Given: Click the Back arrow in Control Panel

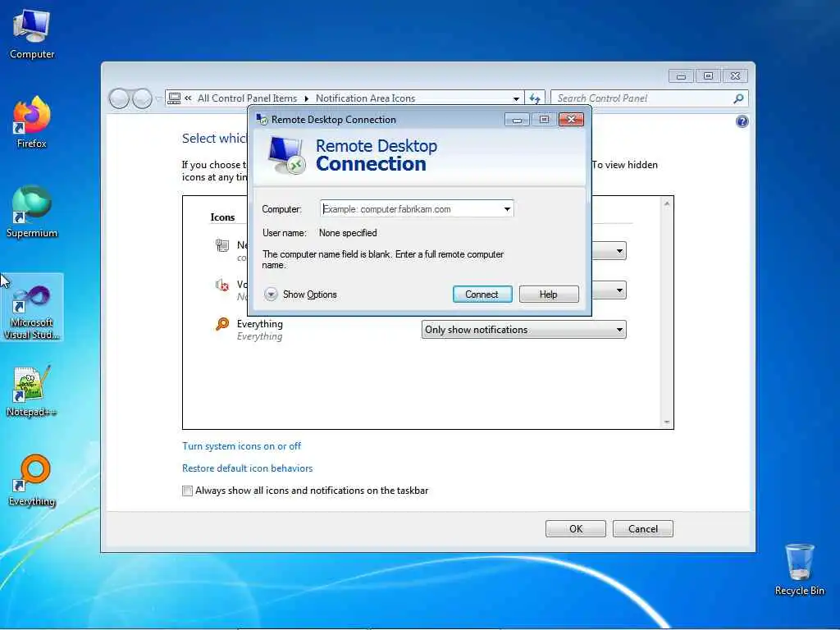Looking at the screenshot, I should (x=119, y=98).
